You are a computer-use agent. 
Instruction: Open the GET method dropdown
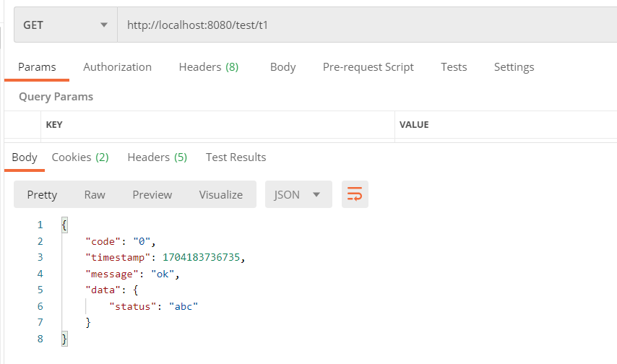[66, 25]
